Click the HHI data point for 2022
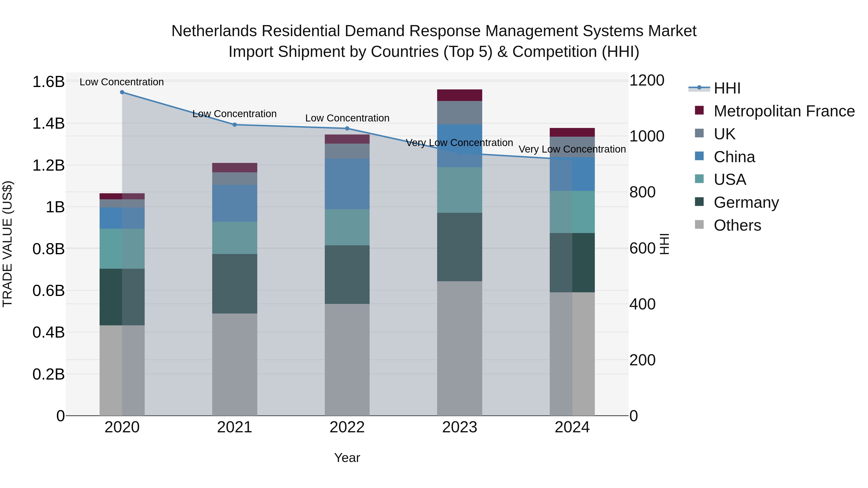 (347, 128)
